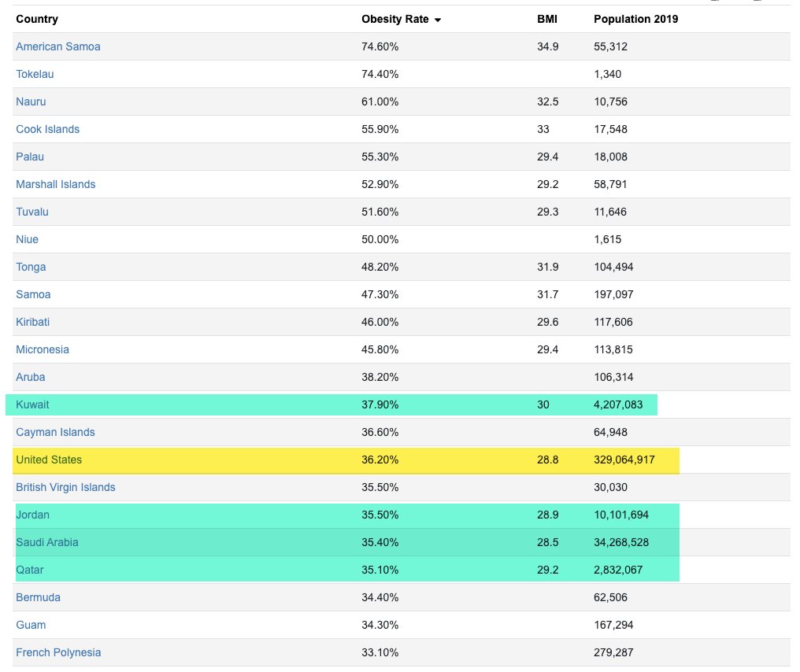Open the Cook Islands link
800x672 pixels.
tap(47, 129)
